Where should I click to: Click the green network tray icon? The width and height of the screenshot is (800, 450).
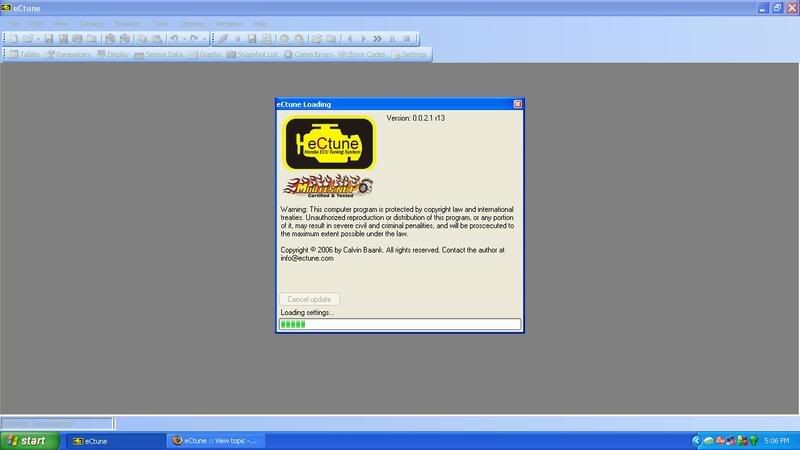click(x=754, y=441)
